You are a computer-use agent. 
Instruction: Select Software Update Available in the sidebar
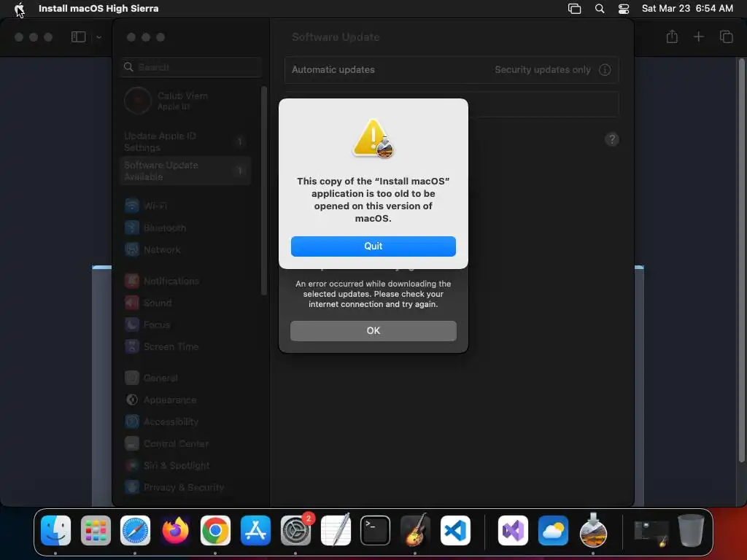point(186,171)
